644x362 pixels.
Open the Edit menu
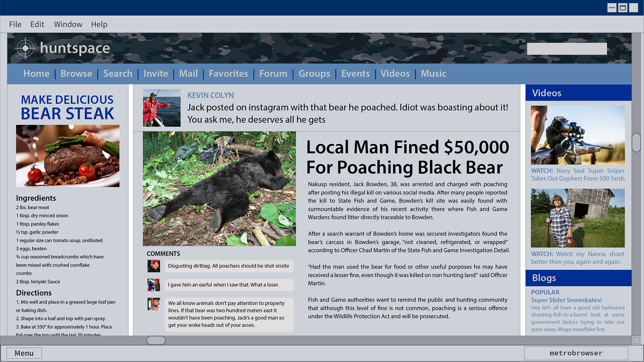pos(37,24)
